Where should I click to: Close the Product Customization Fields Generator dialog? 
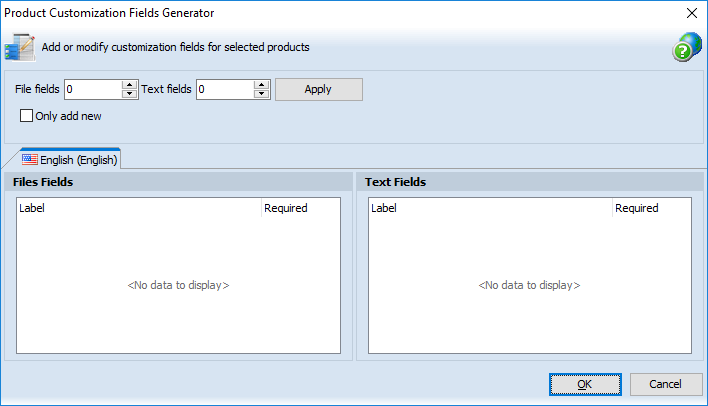(691, 13)
